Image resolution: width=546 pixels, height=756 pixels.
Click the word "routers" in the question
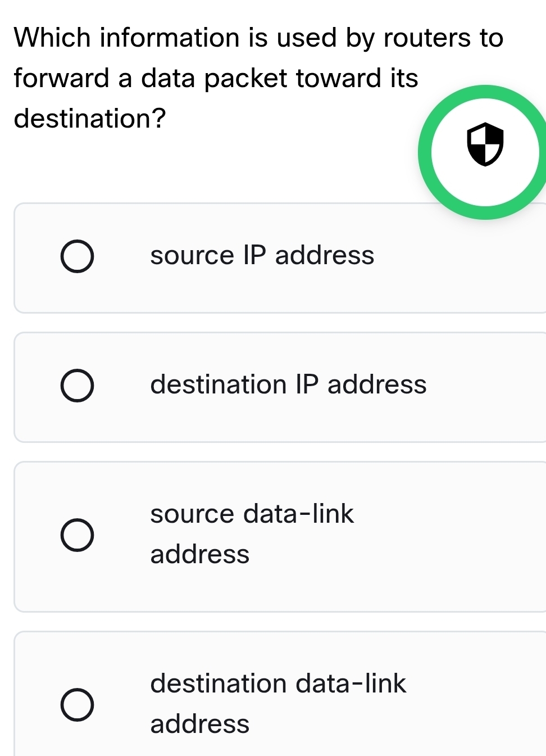[427, 38]
